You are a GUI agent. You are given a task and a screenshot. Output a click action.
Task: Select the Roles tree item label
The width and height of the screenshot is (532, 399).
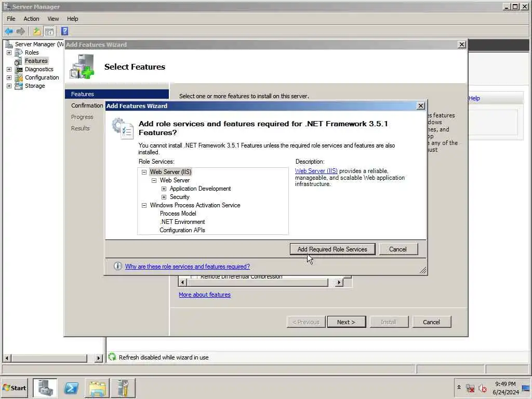point(32,52)
